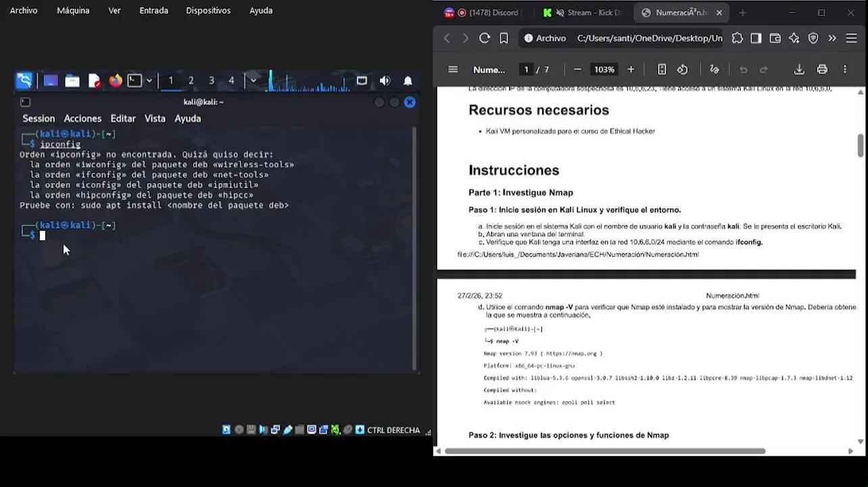This screenshot has height=487, width=868.
Task: Launch the text editor from Kali panel
Action: point(94,80)
